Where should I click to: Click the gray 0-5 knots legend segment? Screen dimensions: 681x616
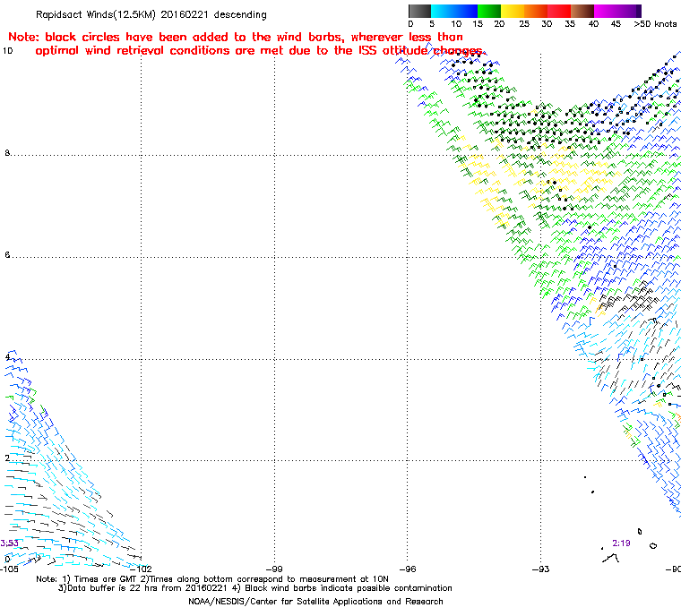(419, 11)
